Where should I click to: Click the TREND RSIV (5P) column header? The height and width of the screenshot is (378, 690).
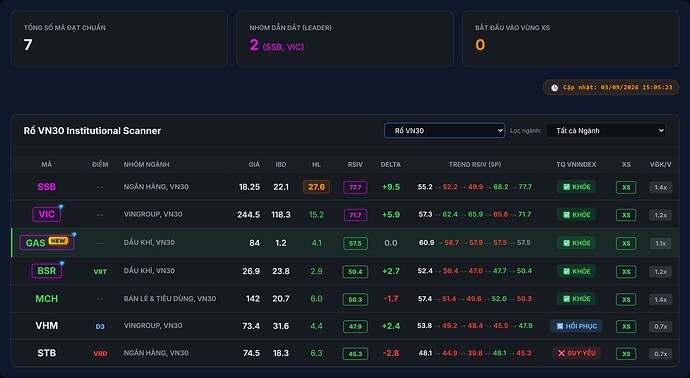click(x=475, y=164)
